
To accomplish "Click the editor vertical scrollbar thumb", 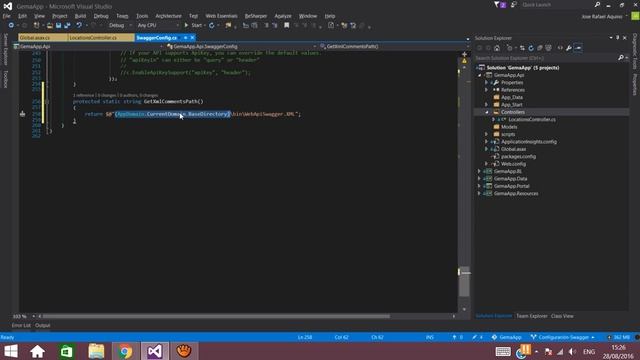I will tap(464, 282).
